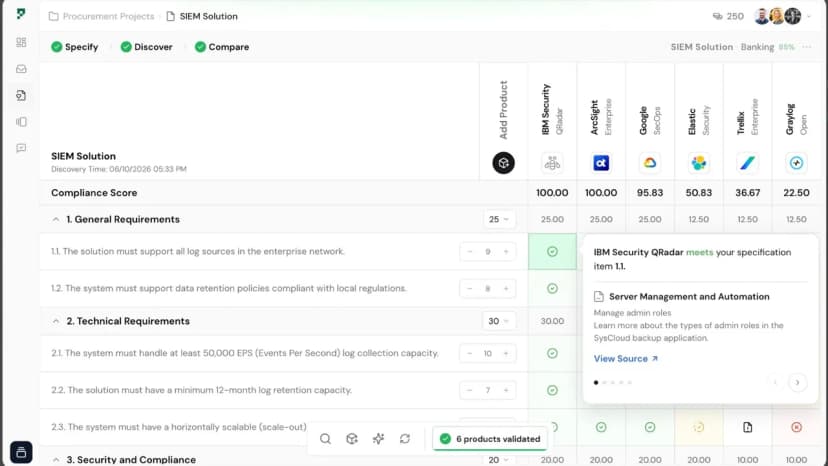The height and width of the screenshot is (466, 828).
Task: Click the user avatars group at top right
Action: 778,16
